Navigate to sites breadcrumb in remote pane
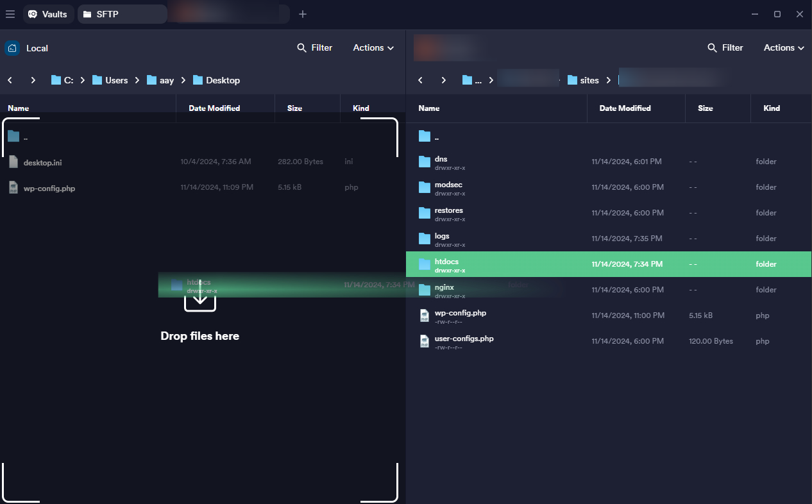Viewport: 812px width, 504px height. pyautogui.click(x=583, y=80)
